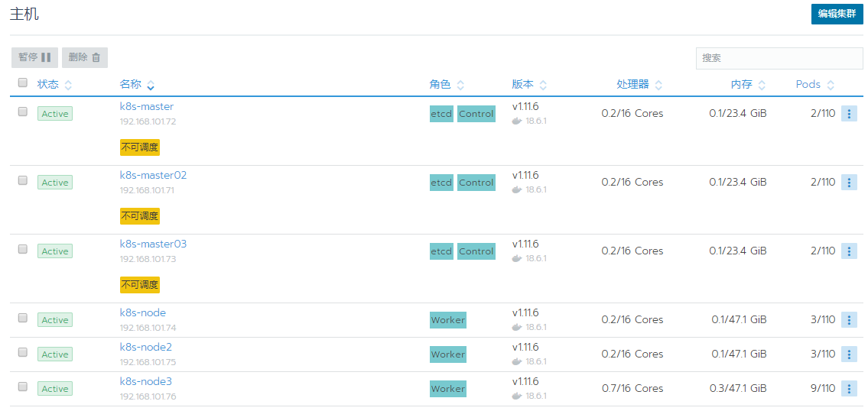Select the k8s-master03 host checkbox
Screen dimensions: 868x411
(23, 249)
